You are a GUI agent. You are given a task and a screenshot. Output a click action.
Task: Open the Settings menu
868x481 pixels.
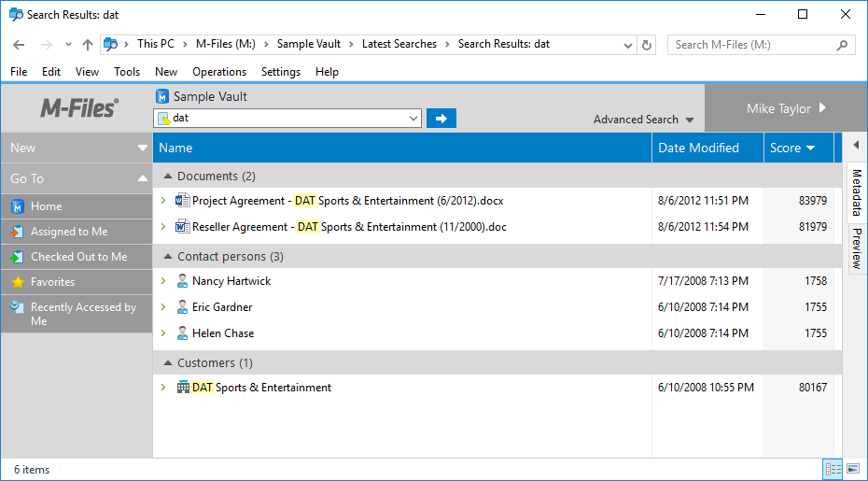(x=281, y=72)
